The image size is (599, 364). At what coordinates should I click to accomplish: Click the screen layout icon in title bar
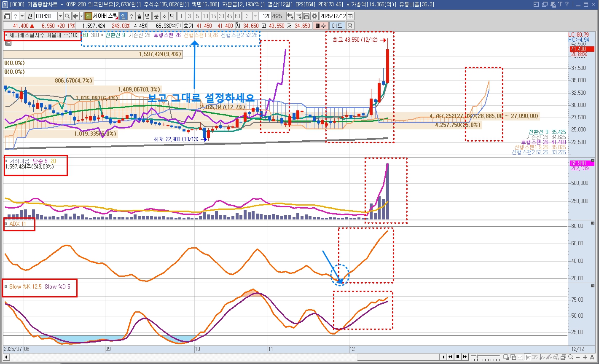click(x=536, y=4)
